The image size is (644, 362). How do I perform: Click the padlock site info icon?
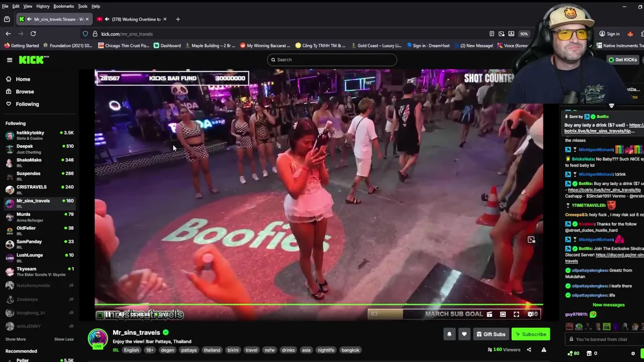95,34
